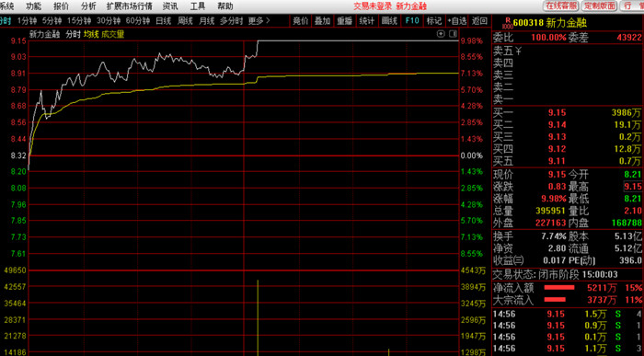The height and width of the screenshot is (356, 644).
Task: Switch to 1分钟 period tab
Action: (27, 20)
